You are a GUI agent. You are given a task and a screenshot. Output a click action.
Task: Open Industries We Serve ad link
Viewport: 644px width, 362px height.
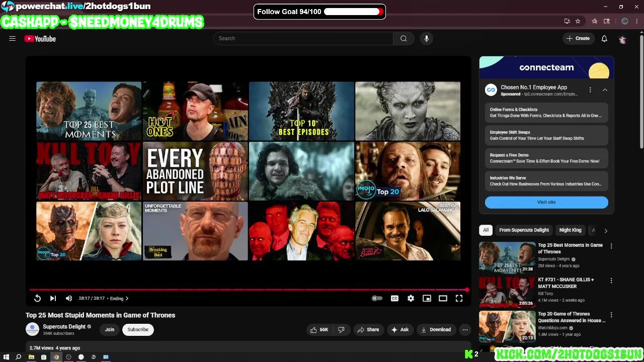pos(546,181)
